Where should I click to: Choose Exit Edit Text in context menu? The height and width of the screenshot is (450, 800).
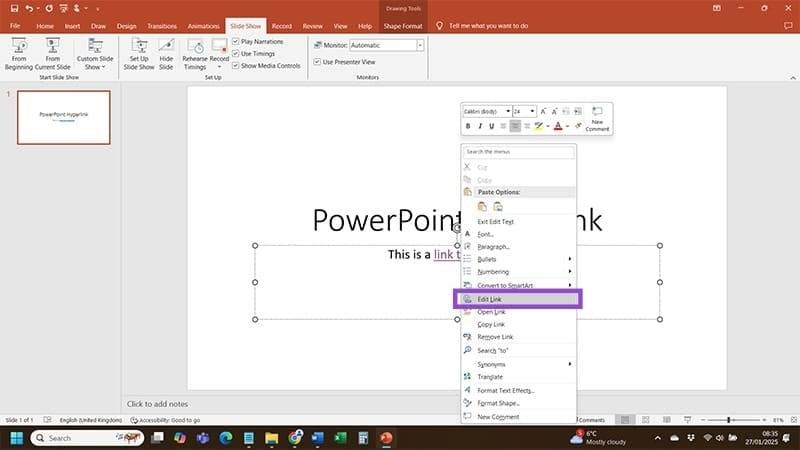(x=518, y=222)
